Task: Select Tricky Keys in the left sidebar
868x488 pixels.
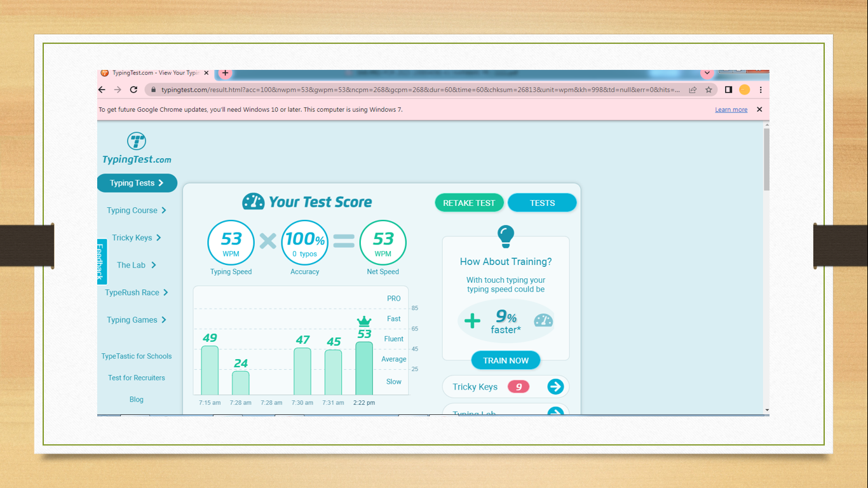Action: point(137,238)
